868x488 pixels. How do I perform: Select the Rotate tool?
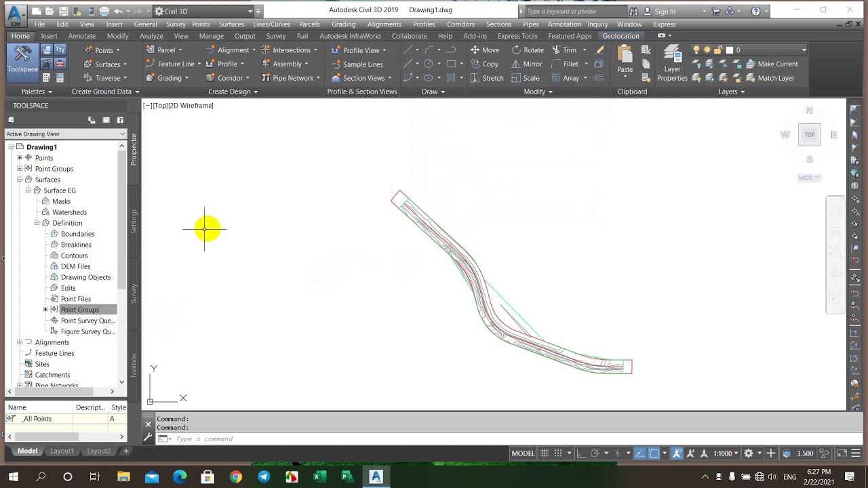pyautogui.click(x=528, y=49)
